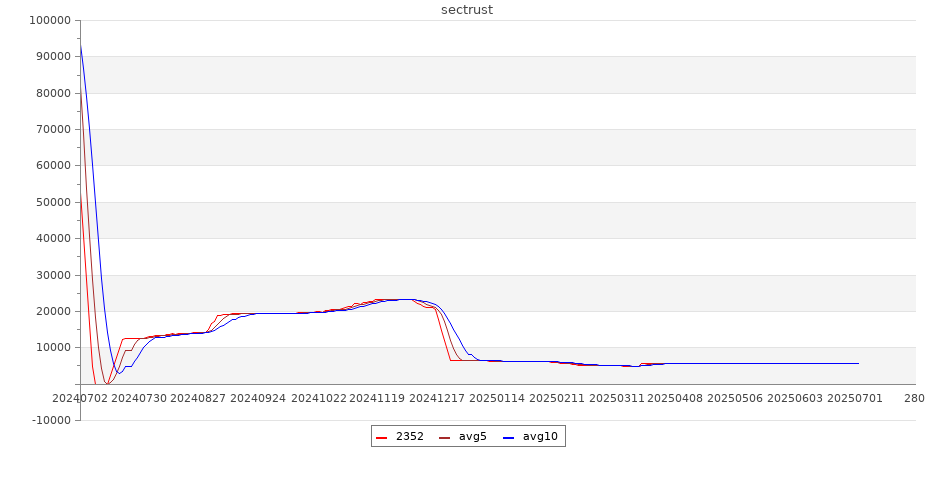Click the 50000 y-axis label
Image resolution: width=935 pixels, height=500 pixels.
click(x=53, y=202)
